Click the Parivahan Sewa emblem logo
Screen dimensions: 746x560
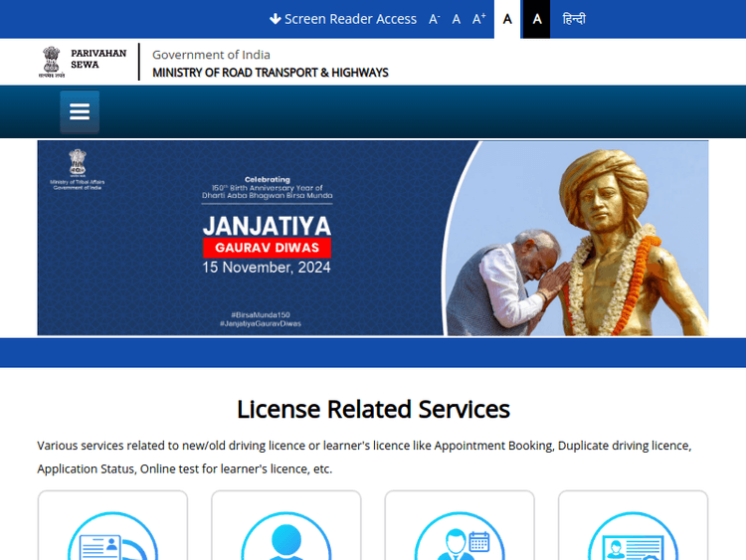click(51, 62)
